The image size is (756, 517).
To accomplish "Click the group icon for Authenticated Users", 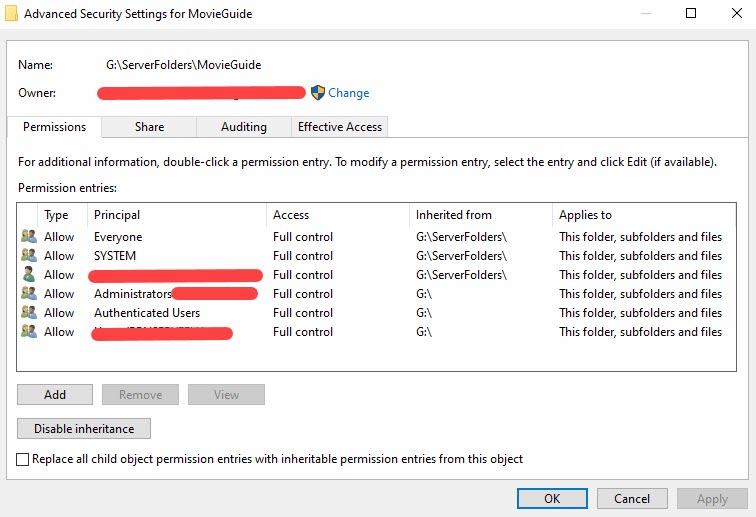I will pyautogui.click(x=28, y=313).
